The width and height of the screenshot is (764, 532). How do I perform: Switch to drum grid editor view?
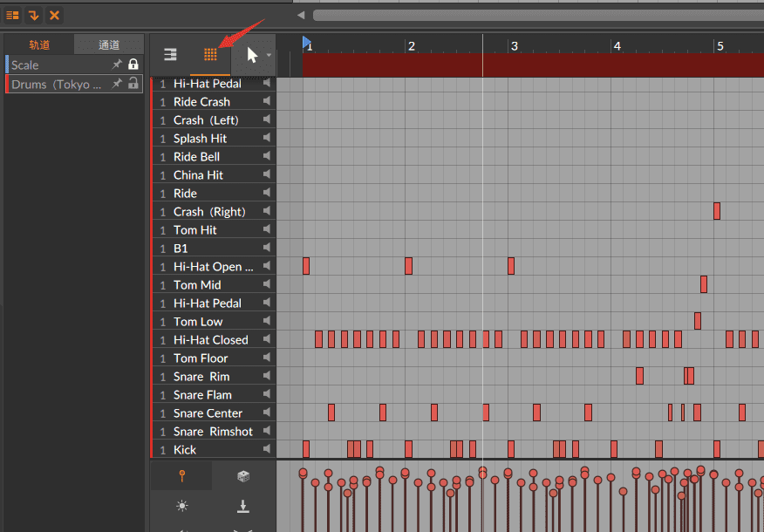(x=210, y=54)
